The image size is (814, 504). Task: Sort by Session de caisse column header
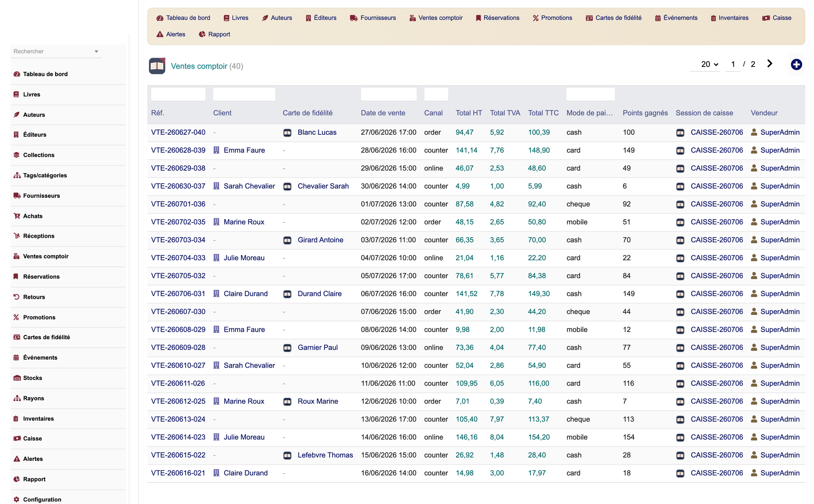(x=704, y=113)
